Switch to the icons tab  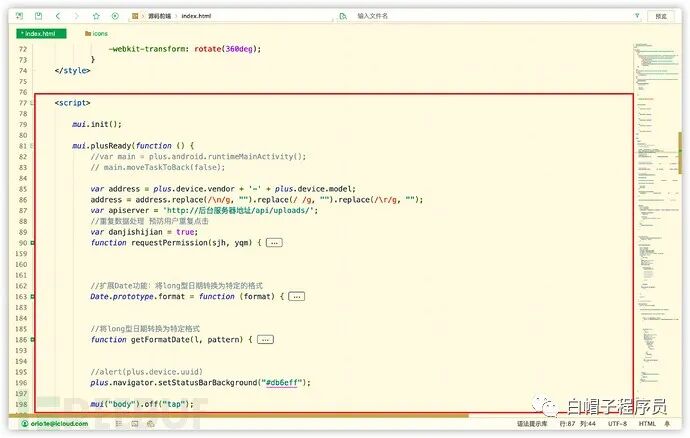pyautogui.click(x=96, y=33)
